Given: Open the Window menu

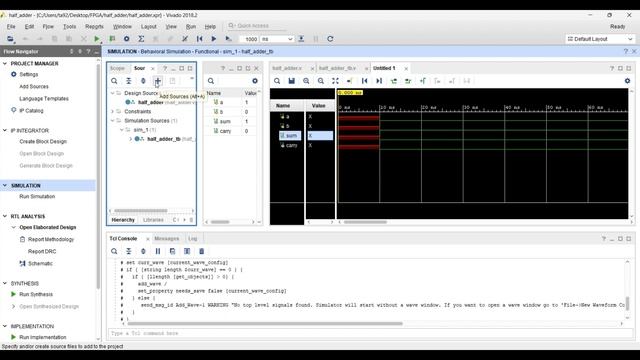Looking at the screenshot, I should [x=122, y=27].
